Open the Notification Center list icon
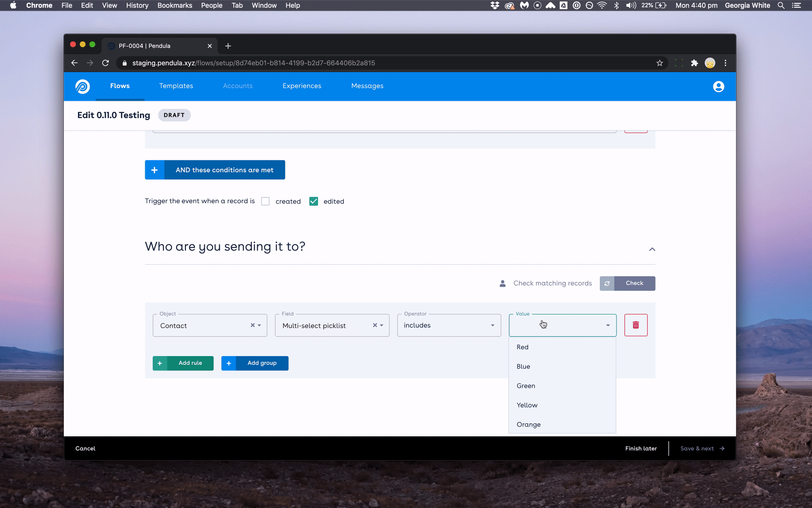 tap(796, 6)
